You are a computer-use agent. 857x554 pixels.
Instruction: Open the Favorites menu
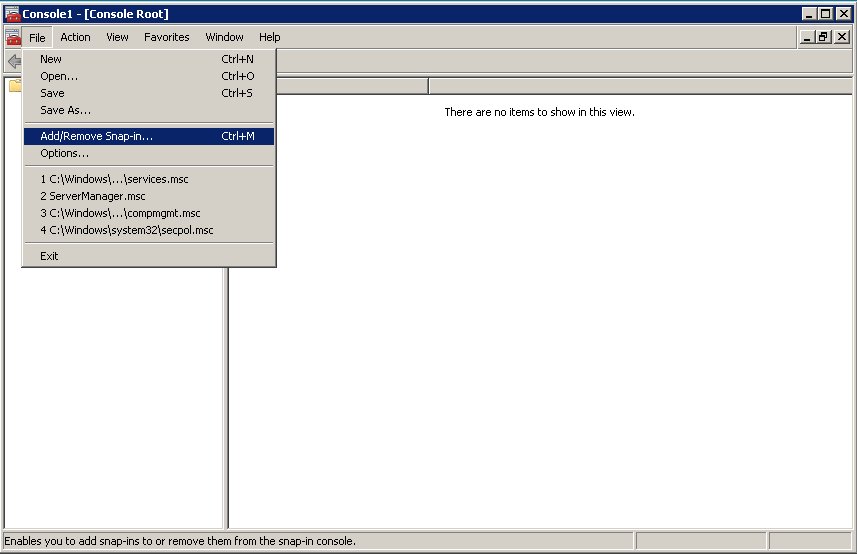point(166,37)
